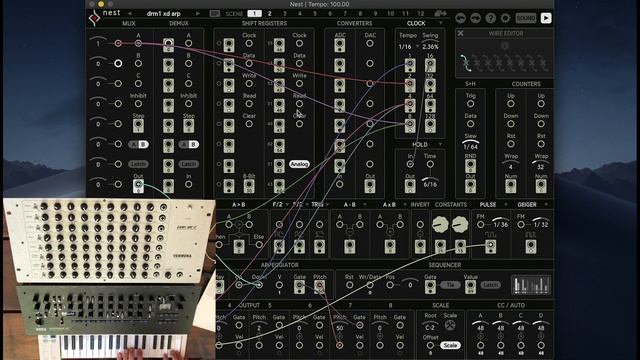This screenshot has height=360, width=640.
Task: Switch to scene 11
Action: click(405, 13)
